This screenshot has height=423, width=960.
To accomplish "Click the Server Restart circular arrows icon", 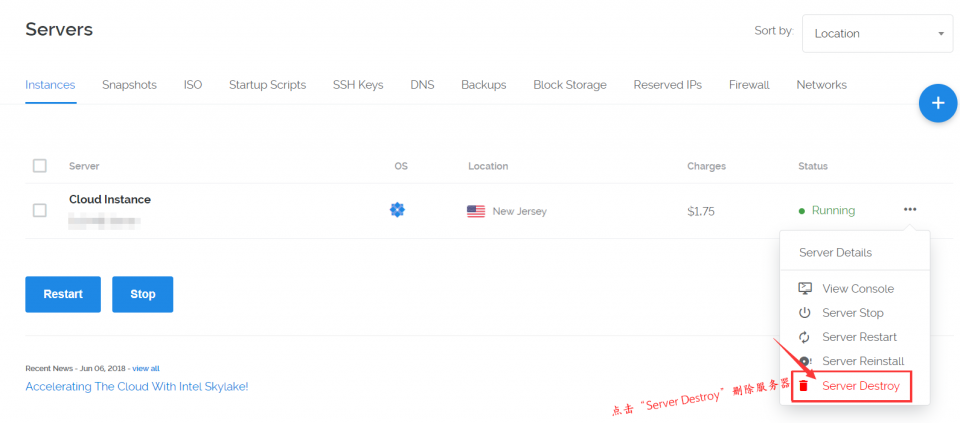I will (x=804, y=337).
